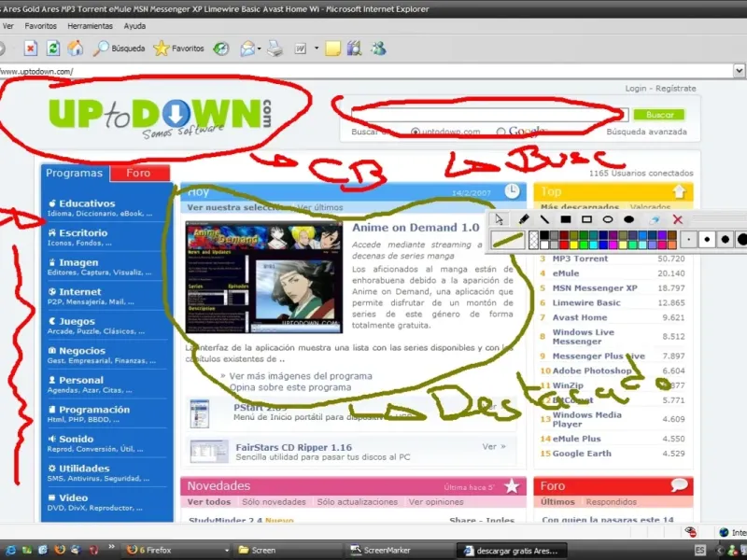The height and width of the screenshot is (560, 747).
Task: Expand Firefox taskbar group dropdown
Action: click(227, 551)
